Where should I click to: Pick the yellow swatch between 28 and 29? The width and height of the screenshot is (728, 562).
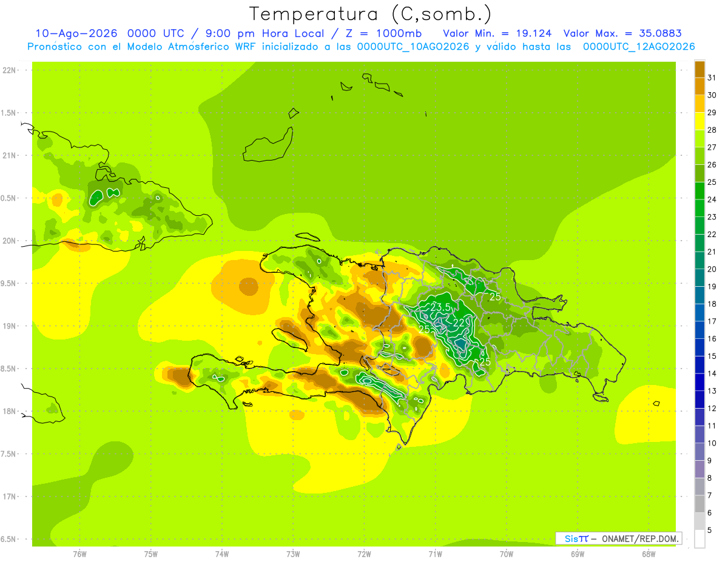pyautogui.click(x=699, y=121)
